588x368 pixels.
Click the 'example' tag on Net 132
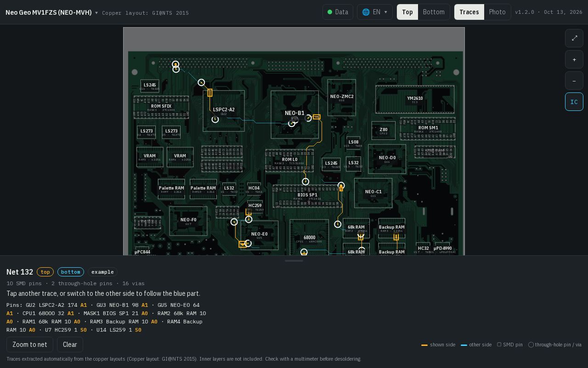102,272
